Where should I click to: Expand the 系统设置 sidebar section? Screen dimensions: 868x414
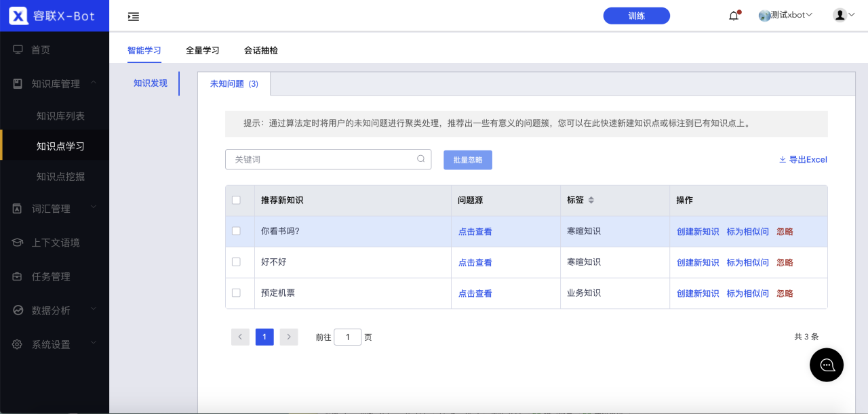(54, 344)
